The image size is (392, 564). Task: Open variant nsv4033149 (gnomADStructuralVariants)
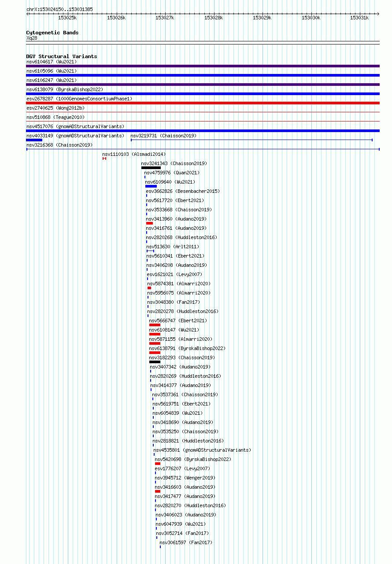[75, 136]
